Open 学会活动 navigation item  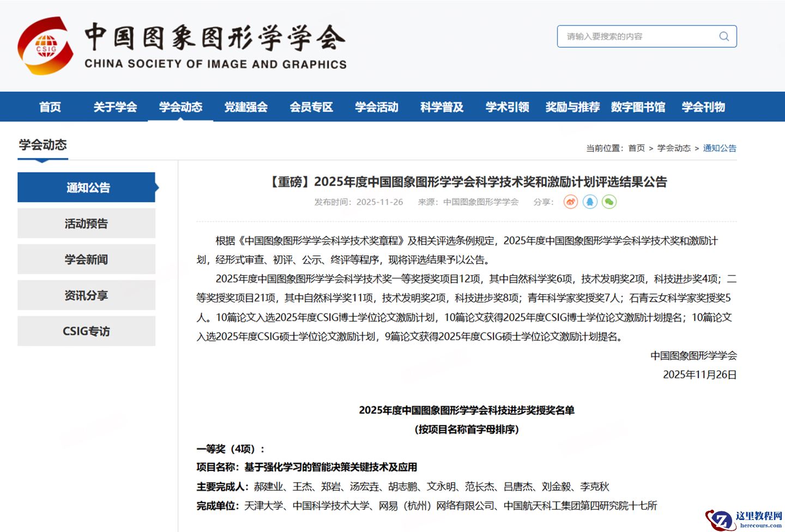pyautogui.click(x=377, y=107)
